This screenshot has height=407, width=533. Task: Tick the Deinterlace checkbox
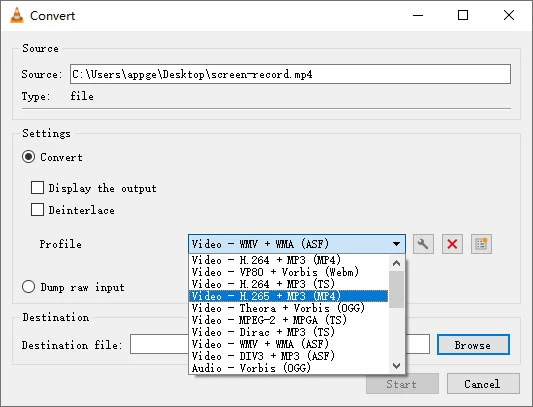37,209
